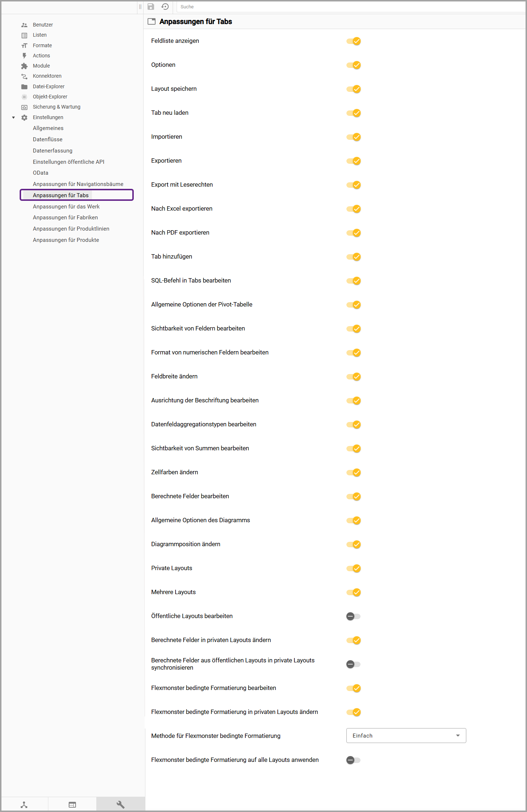Screen dimensions: 527x812
Task: Click the network tree icon at bottom
Action: (x=24, y=804)
